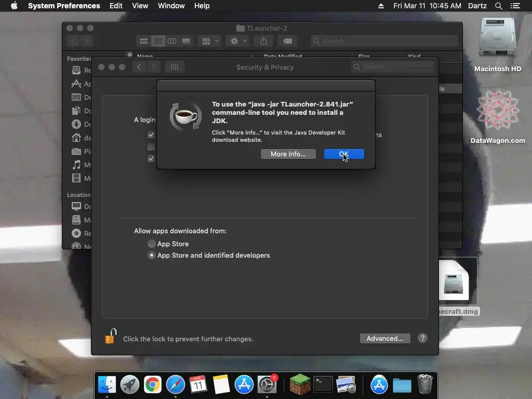Image resolution: width=532 pixels, height=399 pixels.
Task: Click the Dartz user menu
Action: click(x=477, y=6)
